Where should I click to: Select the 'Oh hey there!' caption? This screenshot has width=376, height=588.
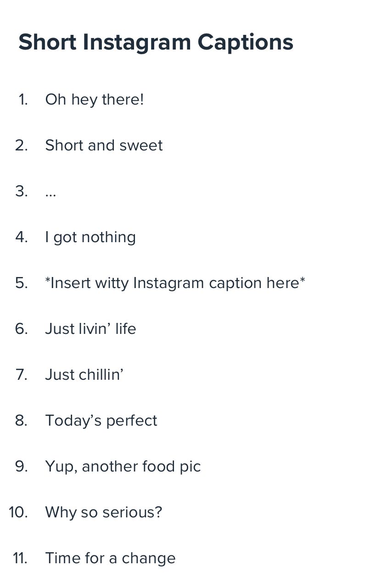95,100
